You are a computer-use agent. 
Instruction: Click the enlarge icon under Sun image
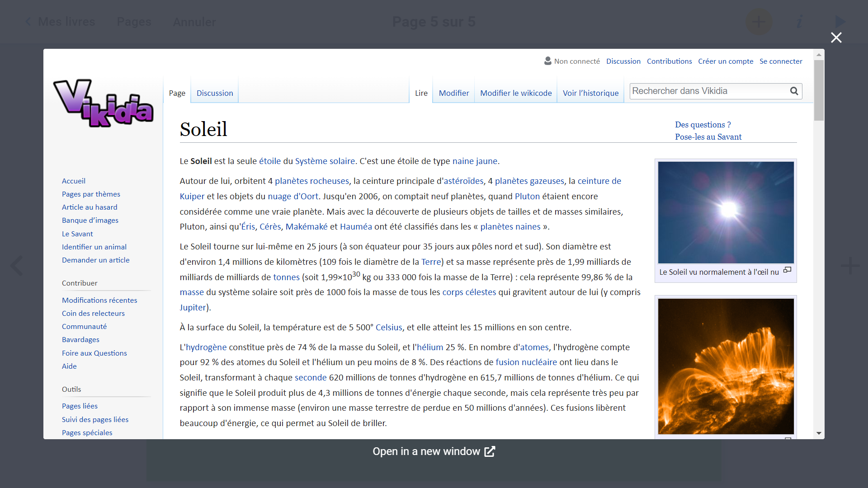(787, 270)
